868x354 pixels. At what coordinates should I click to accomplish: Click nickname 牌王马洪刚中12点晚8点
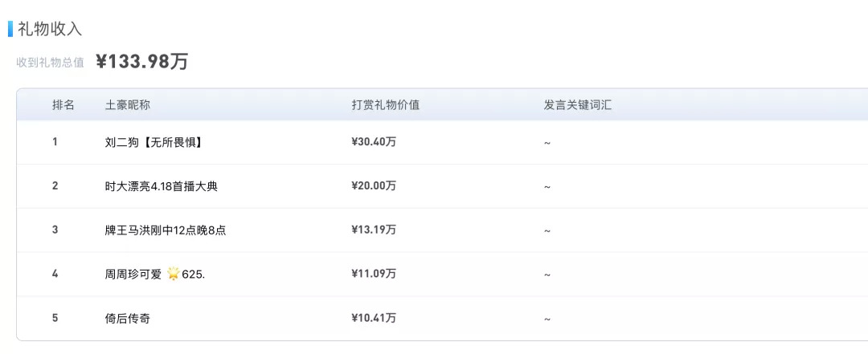click(165, 230)
